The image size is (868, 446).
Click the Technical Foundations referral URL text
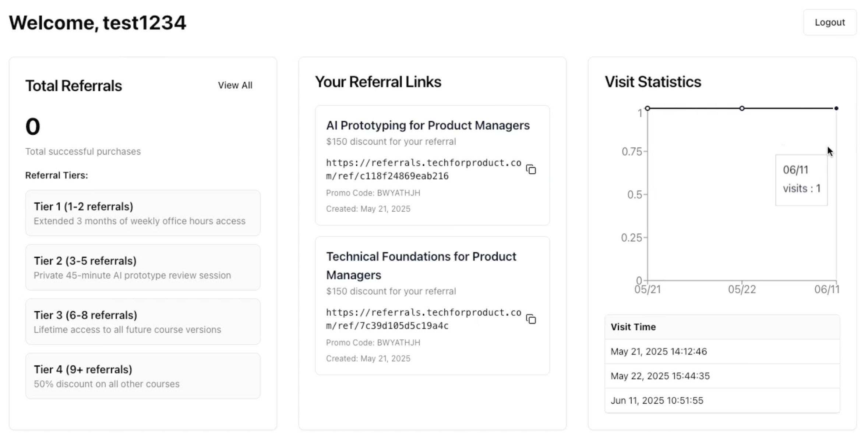(x=424, y=319)
